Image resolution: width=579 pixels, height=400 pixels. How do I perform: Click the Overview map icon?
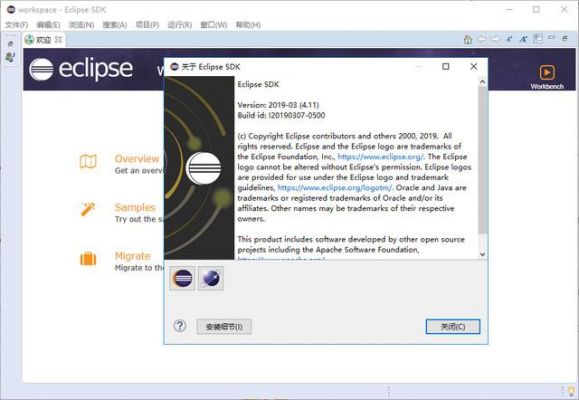[88, 161]
